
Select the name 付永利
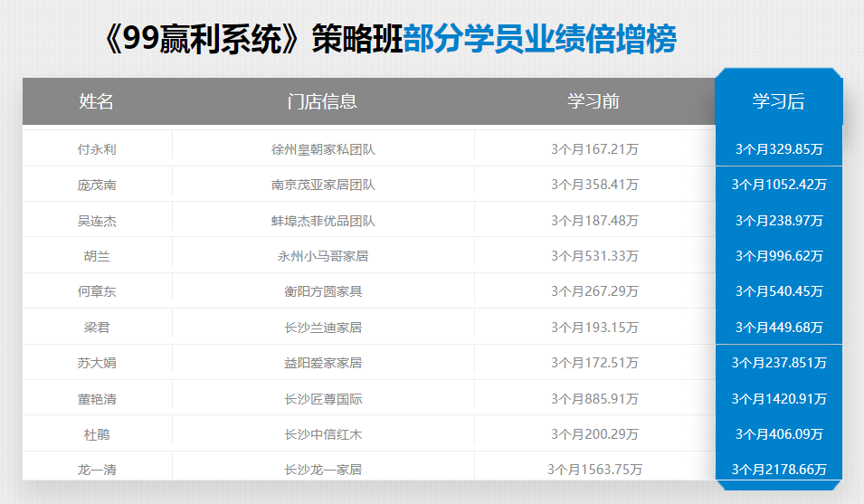97,149
